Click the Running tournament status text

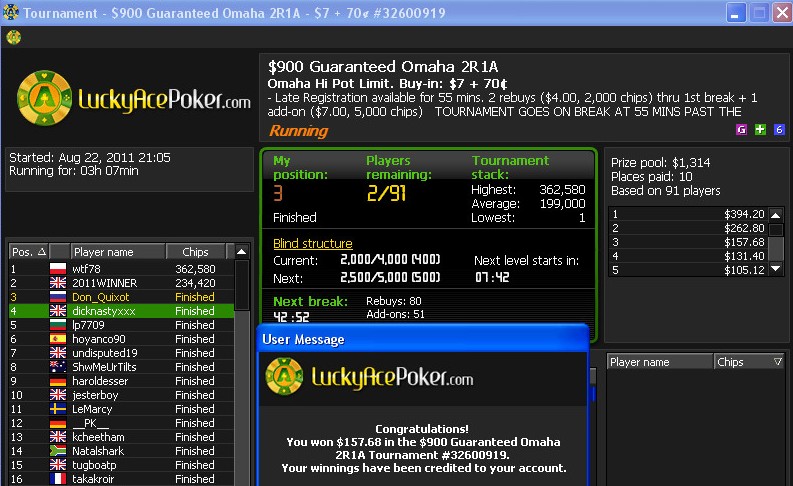point(298,131)
